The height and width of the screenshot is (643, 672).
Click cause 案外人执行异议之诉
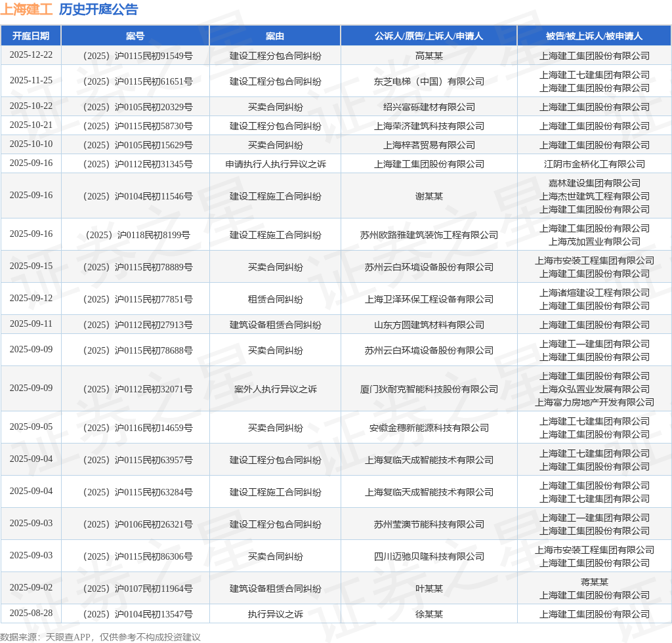(x=276, y=389)
